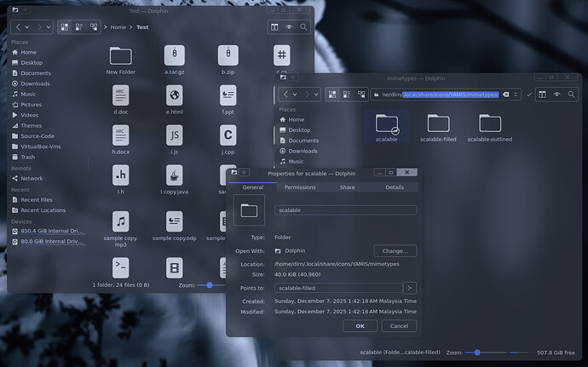Expand back history dropdown in Test window
This screenshot has height=367, width=588.
[x=28, y=27]
